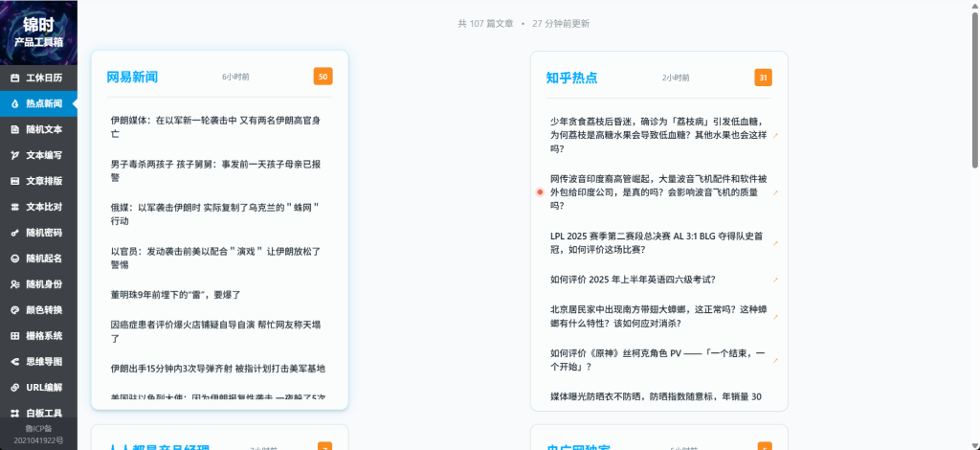
Task: Open 工休日历 in the sidebar
Action: [x=38, y=79]
